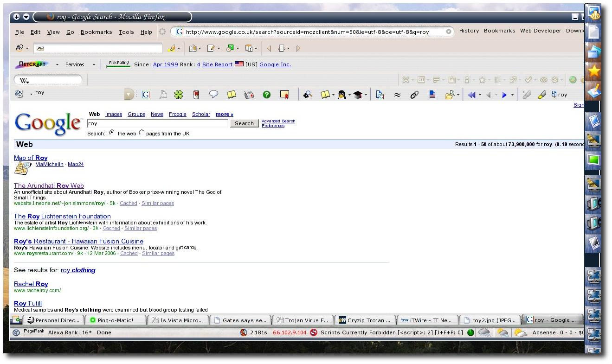
Task: Click the Images search category link
Action: (x=114, y=114)
